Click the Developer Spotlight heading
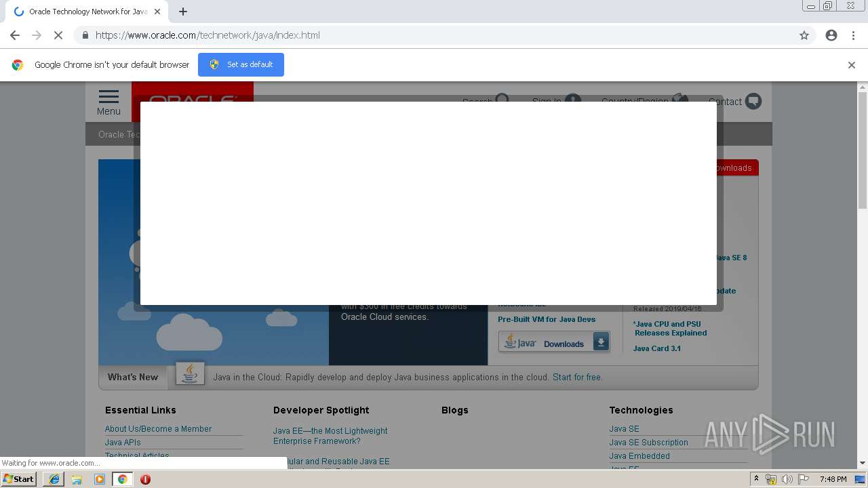 click(321, 410)
